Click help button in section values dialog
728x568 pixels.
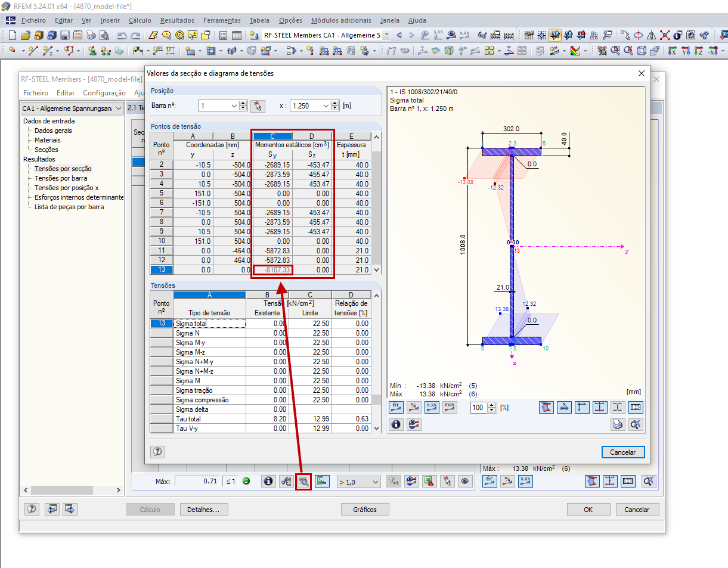tap(157, 452)
